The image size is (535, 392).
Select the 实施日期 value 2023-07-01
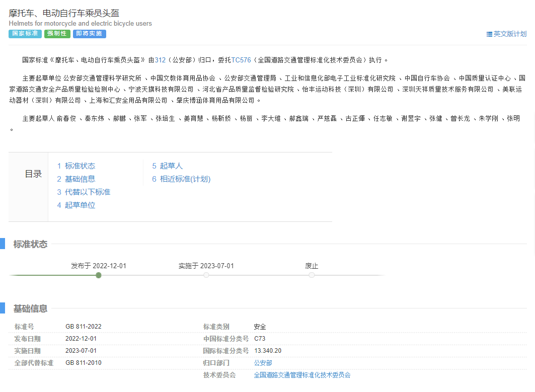pos(81,351)
